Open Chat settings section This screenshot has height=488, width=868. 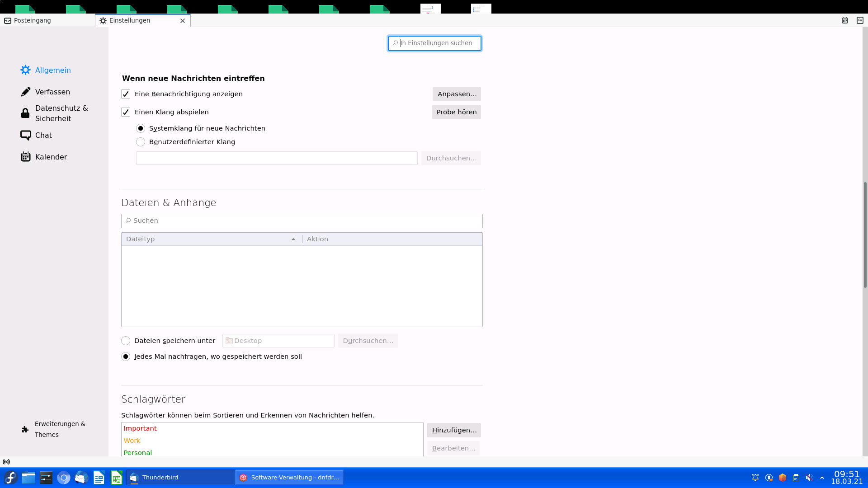coord(26,135)
